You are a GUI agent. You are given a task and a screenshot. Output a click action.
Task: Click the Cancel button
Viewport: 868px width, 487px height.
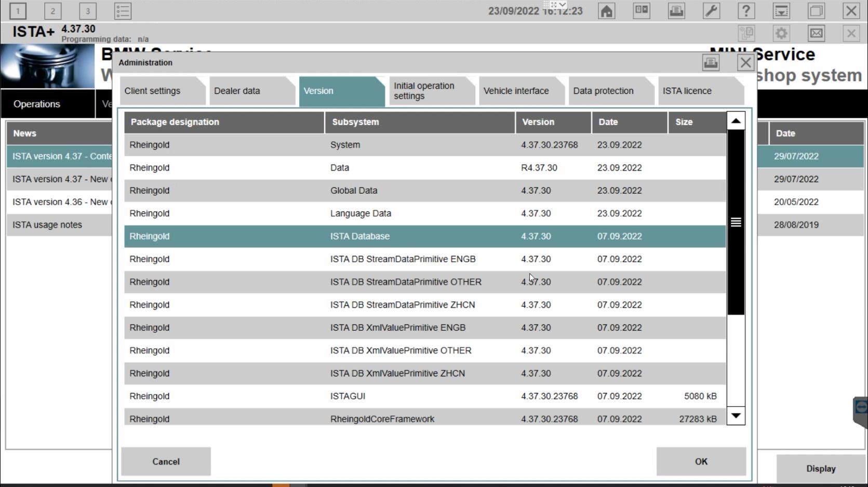pyautogui.click(x=166, y=462)
